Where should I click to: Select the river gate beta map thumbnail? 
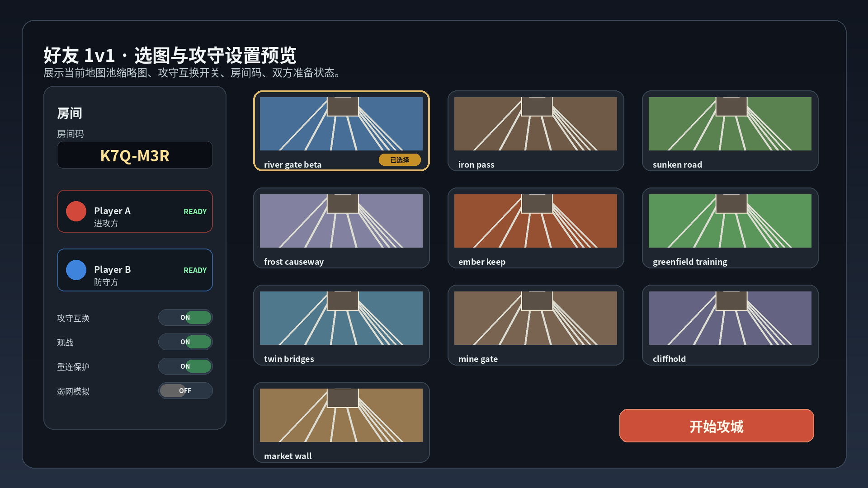(341, 124)
